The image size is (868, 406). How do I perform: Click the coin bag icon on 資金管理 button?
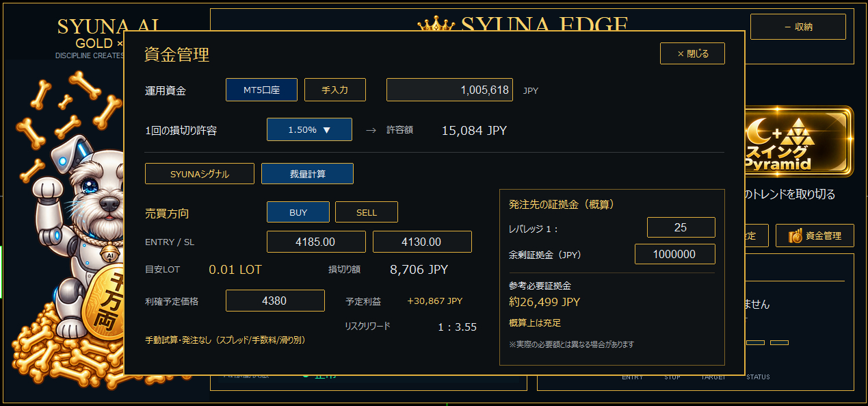tap(795, 236)
